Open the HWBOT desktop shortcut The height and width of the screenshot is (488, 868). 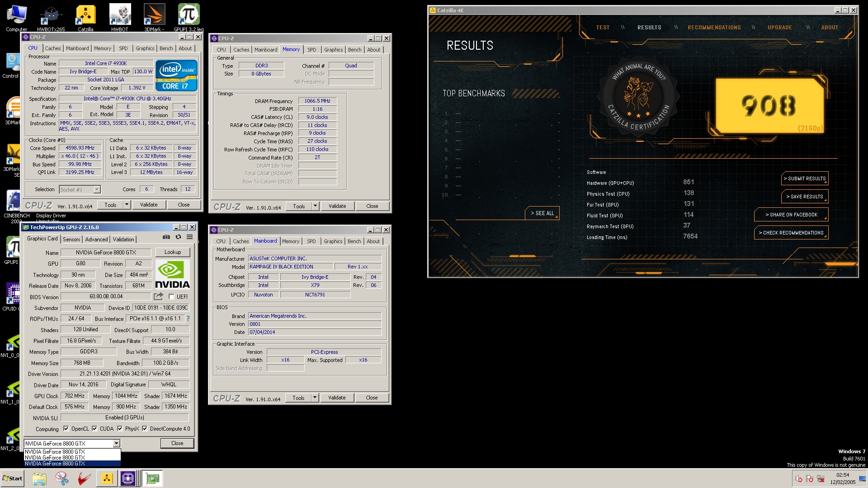pos(120,18)
